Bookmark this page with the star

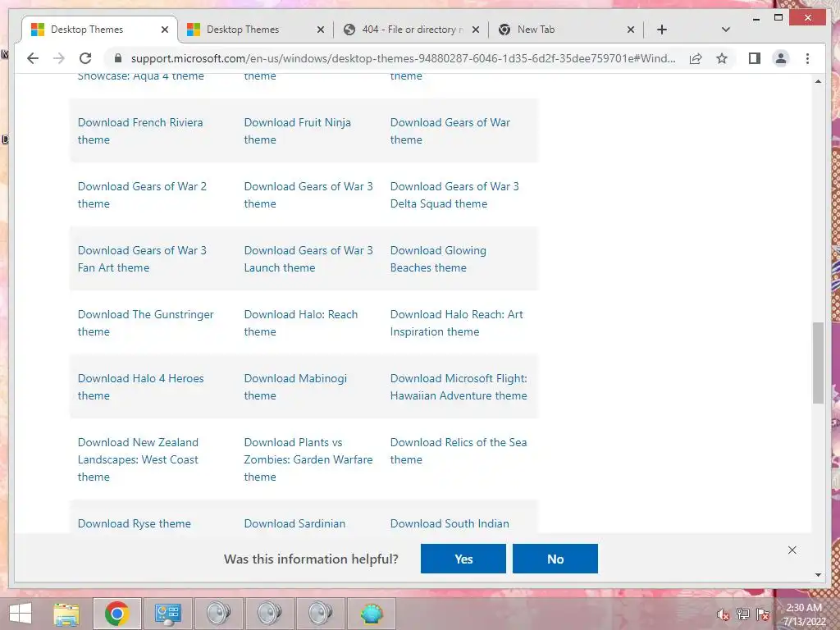[x=722, y=58]
